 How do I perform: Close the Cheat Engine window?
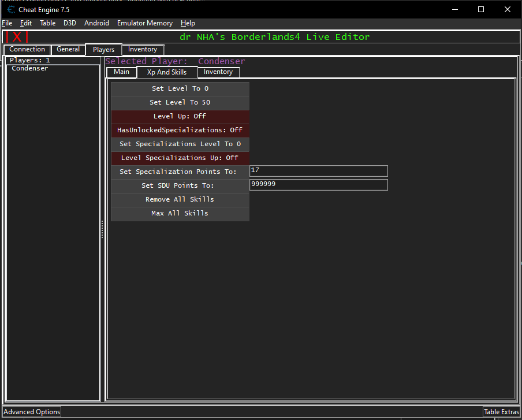click(x=508, y=10)
